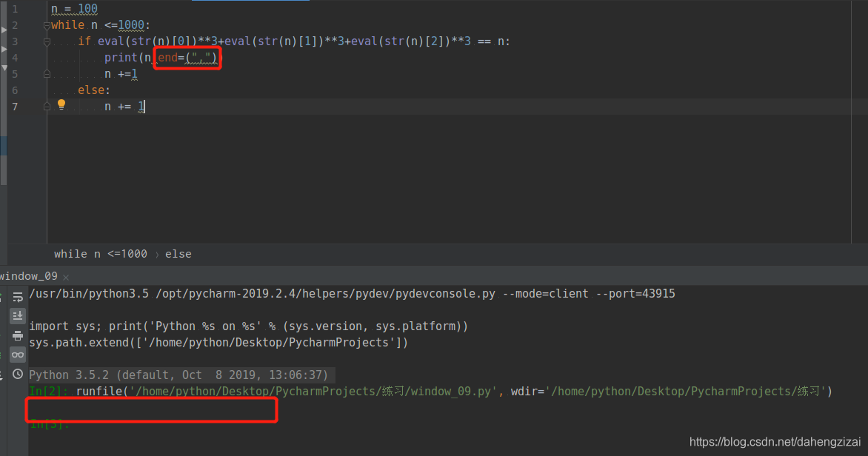
Task: Open console history clock icon
Action: point(18,374)
